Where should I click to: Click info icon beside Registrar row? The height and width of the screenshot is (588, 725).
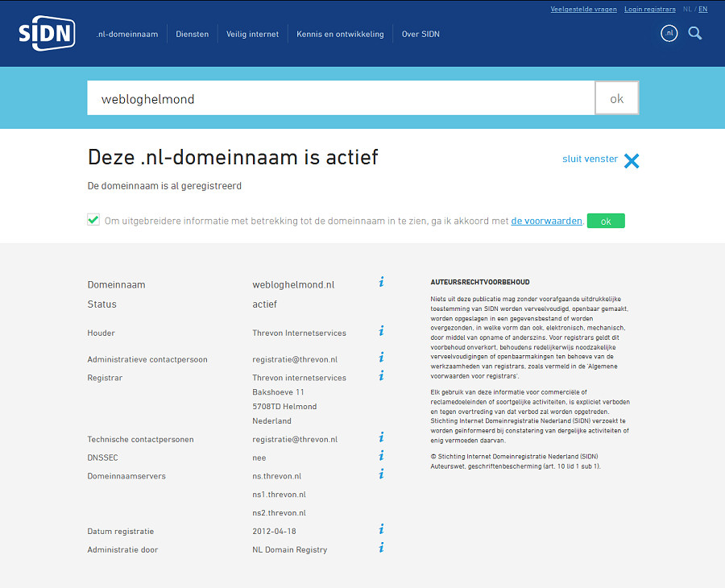coord(381,375)
